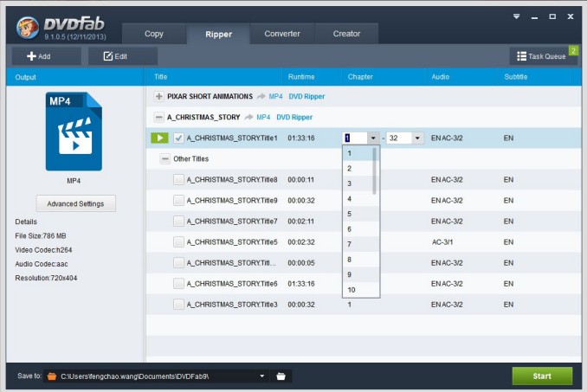Browse for output folder icon
Screen dimensions: 587x392
pyautogui.click(x=281, y=376)
